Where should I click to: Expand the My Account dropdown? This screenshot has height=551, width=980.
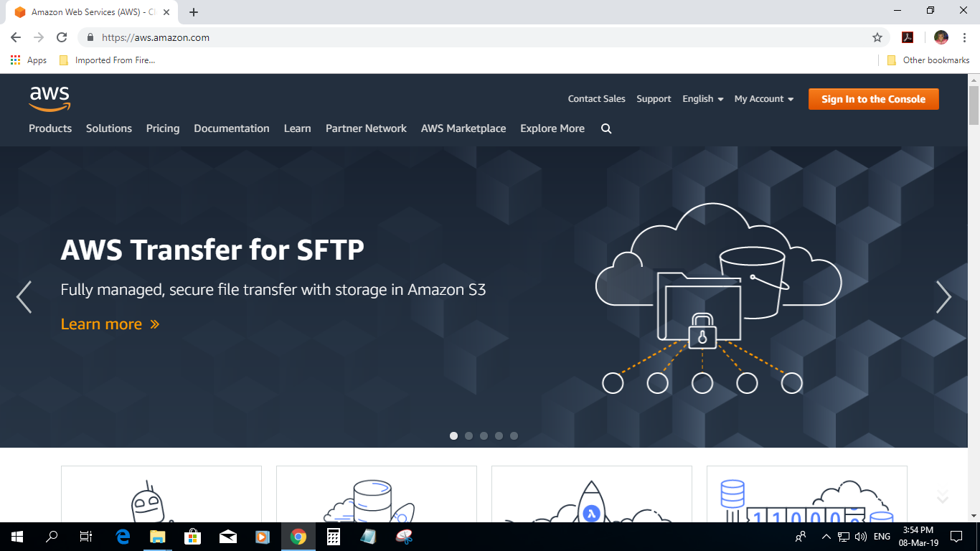764,99
